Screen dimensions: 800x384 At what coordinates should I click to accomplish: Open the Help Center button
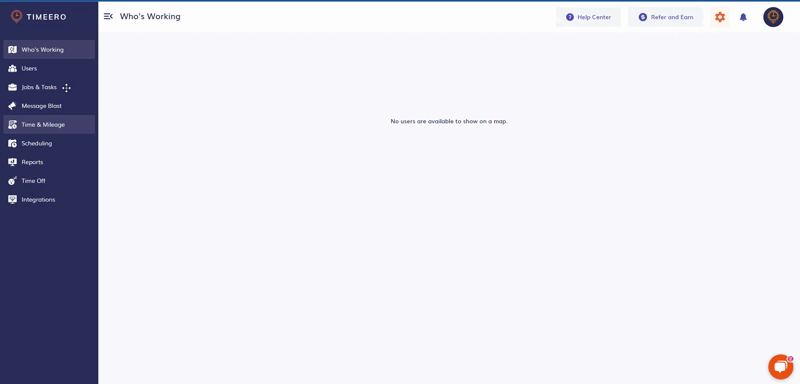(588, 17)
